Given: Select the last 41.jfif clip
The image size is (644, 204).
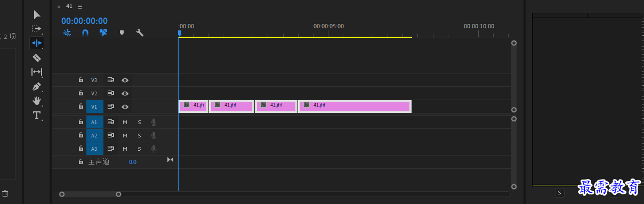Looking at the screenshot, I should [x=355, y=107].
